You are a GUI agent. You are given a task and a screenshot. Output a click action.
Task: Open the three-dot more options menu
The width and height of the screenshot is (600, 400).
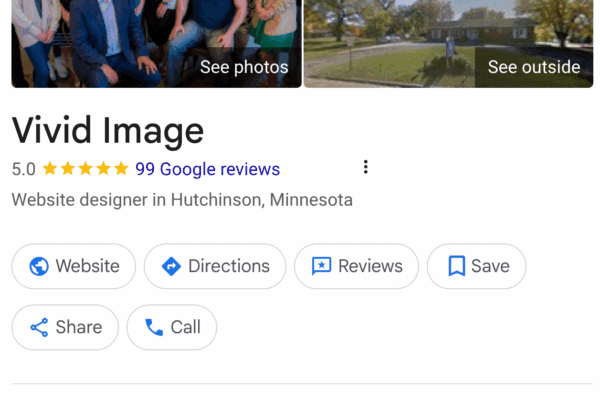(x=366, y=167)
